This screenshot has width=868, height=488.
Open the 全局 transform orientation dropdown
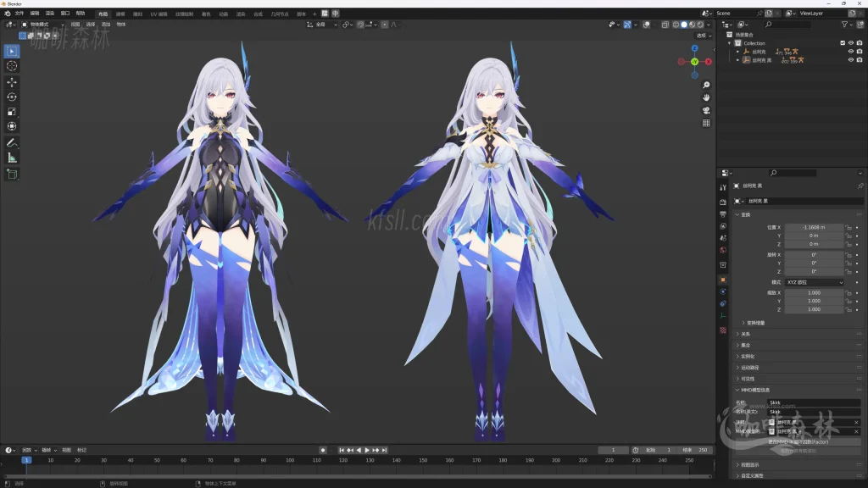tap(321, 25)
